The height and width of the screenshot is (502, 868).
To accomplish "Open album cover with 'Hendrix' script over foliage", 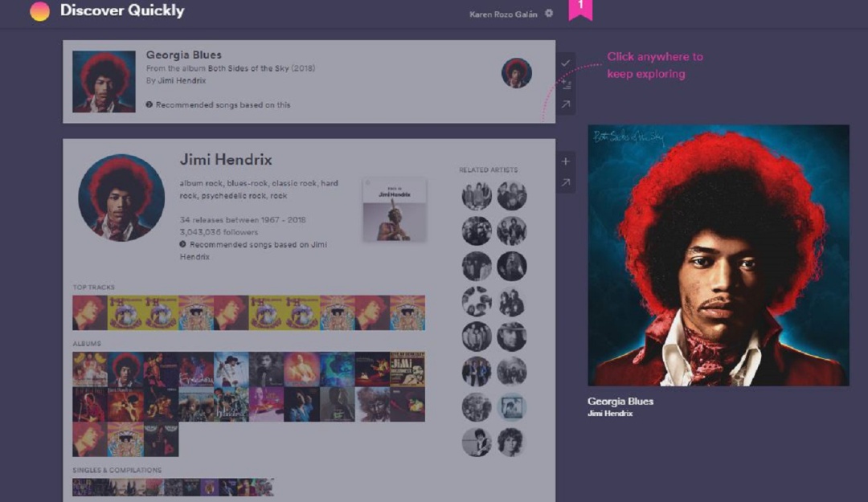I will coord(231,404).
